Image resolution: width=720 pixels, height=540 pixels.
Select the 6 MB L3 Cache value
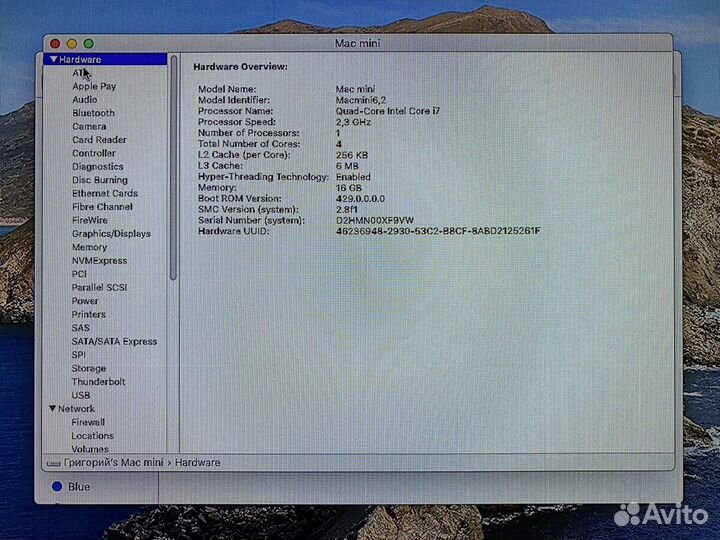(347, 166)
